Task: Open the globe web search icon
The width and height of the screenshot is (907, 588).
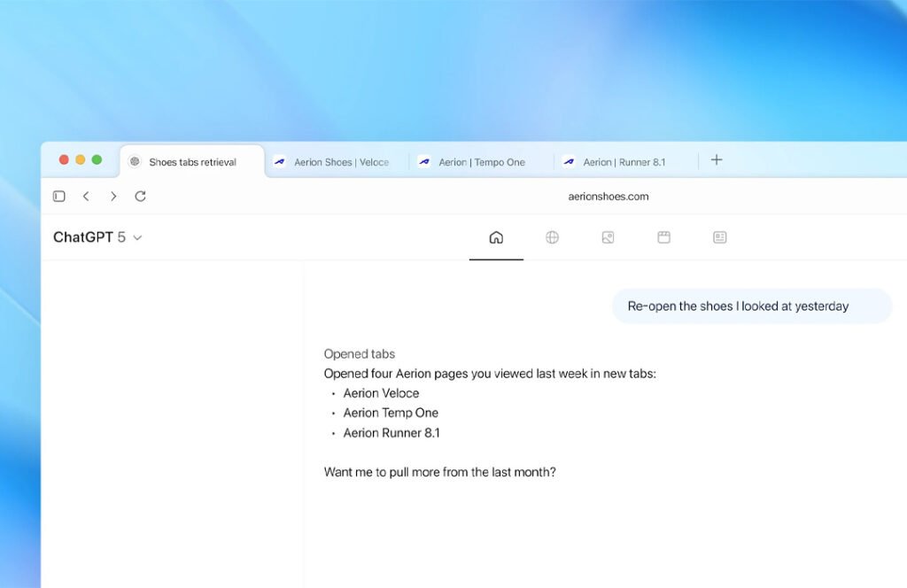Action: [552, 237]
